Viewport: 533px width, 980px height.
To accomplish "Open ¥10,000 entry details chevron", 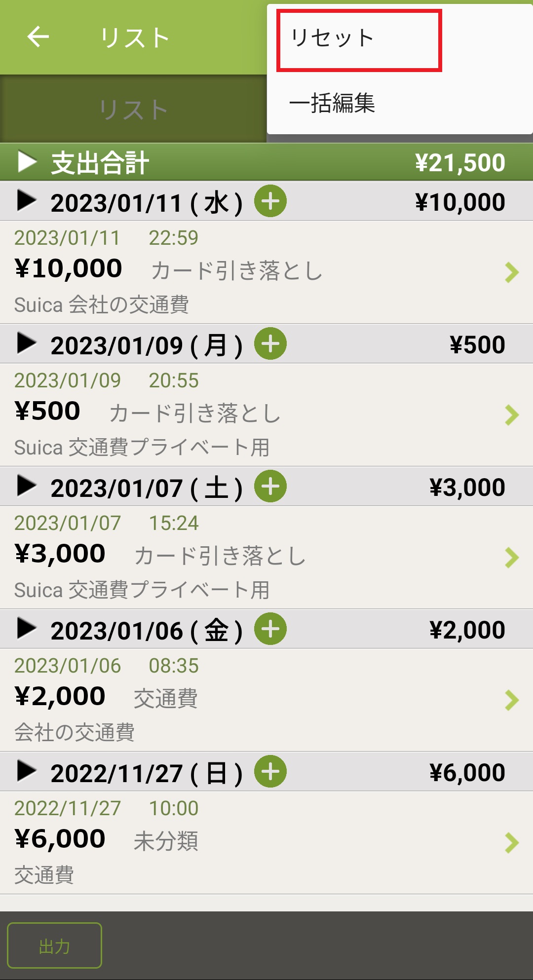I will click(x=512, y=272).
